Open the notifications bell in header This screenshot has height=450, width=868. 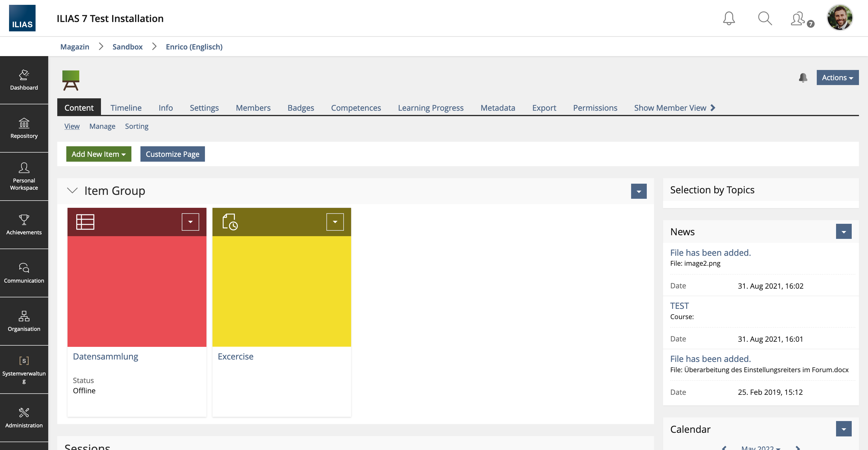pos(728,18)
